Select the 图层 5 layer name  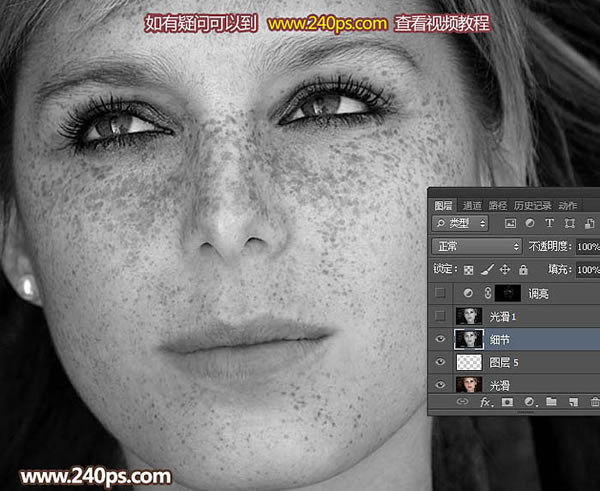pyautogui.click(x=504, y=362)
